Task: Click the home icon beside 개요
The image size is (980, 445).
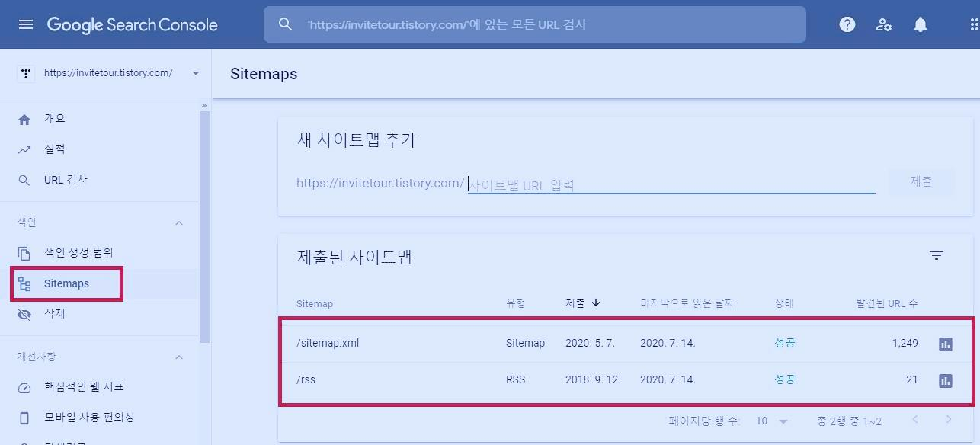Action: click(24, 119)
